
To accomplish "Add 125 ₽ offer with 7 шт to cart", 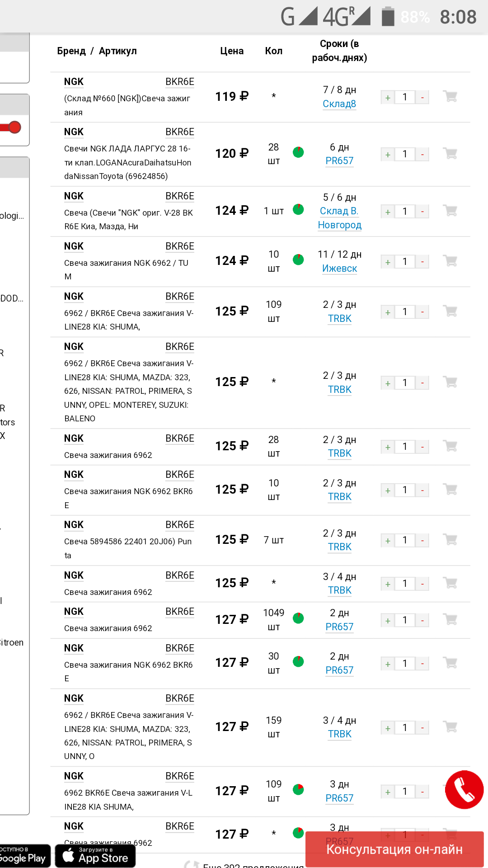I will tap(450, 539).
